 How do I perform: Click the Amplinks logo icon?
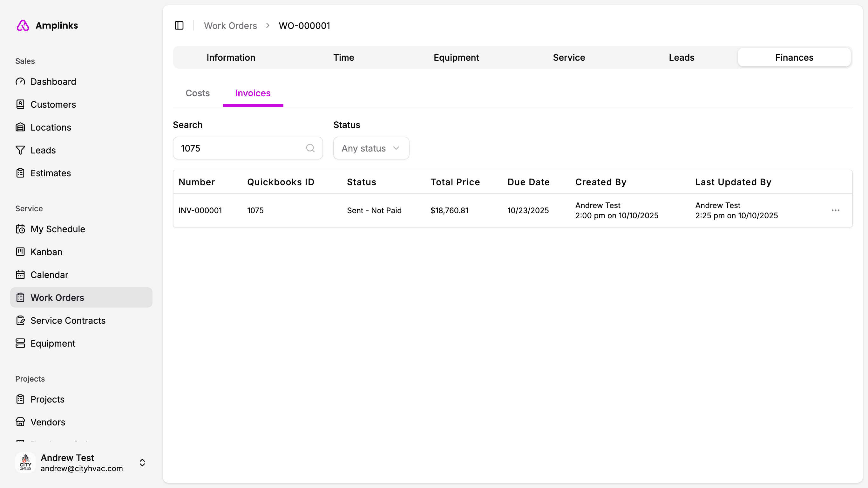(x=23, y=26)
